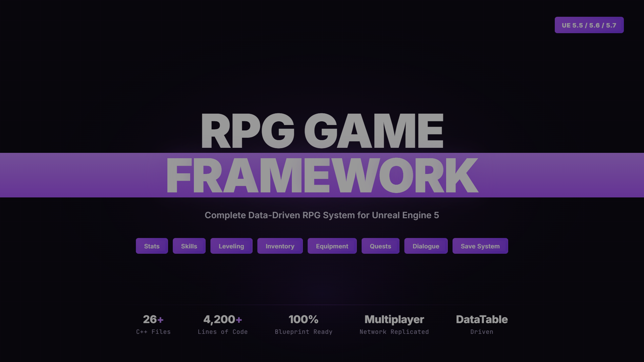This screenshot has width=644, height=362.
Task: Select the Quests feature tag
Action: click(380, 246)
